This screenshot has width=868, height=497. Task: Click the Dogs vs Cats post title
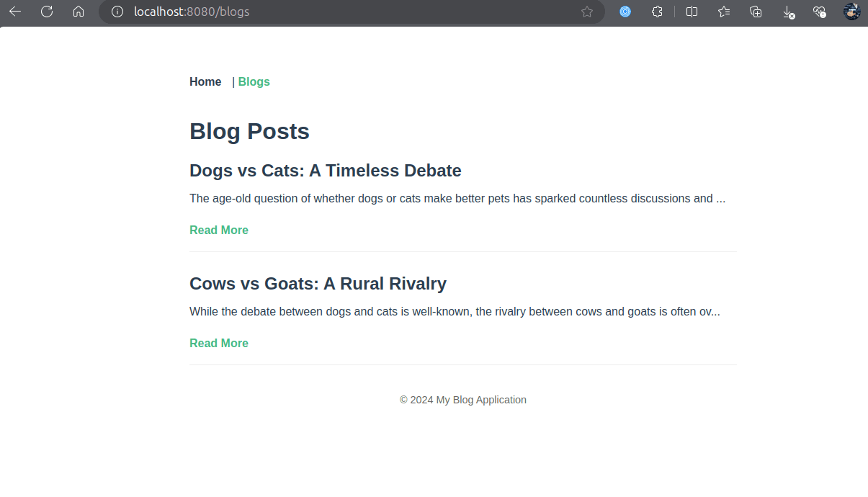coord(326,171)
